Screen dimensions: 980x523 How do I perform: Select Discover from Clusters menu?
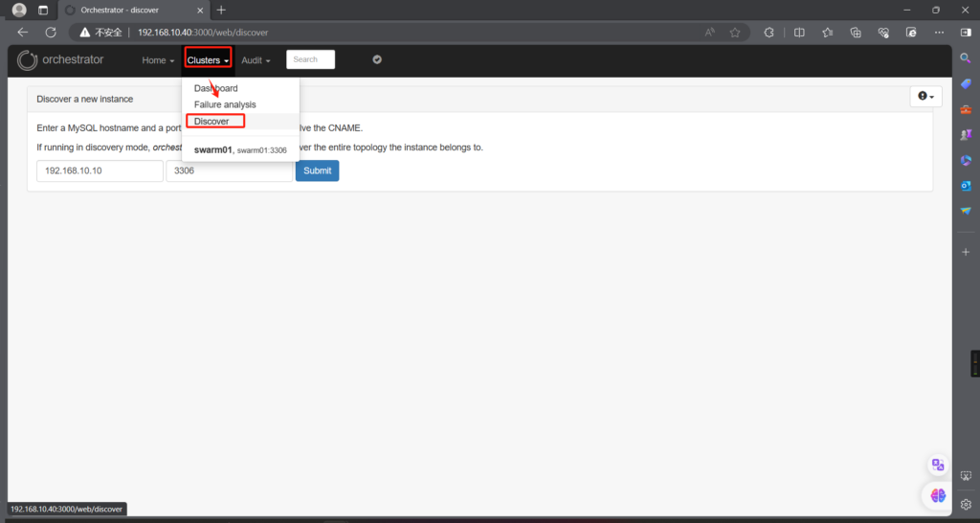pyautogui.click(x=212, y=121)
